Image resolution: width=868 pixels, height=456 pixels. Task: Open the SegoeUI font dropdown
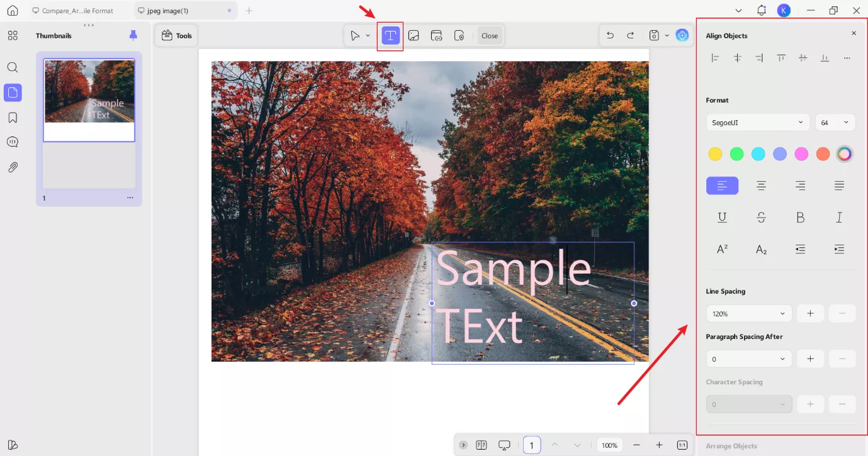pos(757,123)
